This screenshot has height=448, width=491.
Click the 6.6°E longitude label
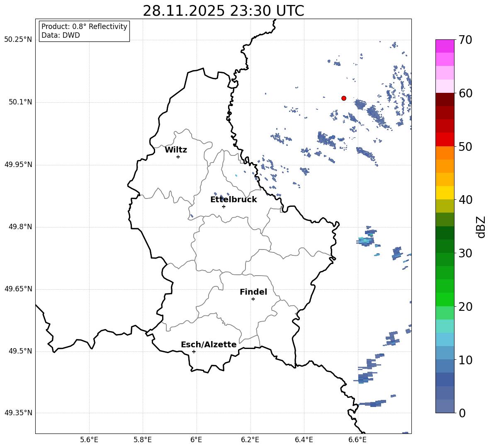(x=357, y=440)
